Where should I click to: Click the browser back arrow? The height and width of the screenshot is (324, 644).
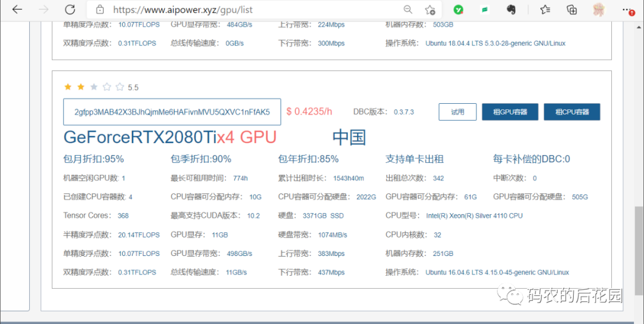17,10
